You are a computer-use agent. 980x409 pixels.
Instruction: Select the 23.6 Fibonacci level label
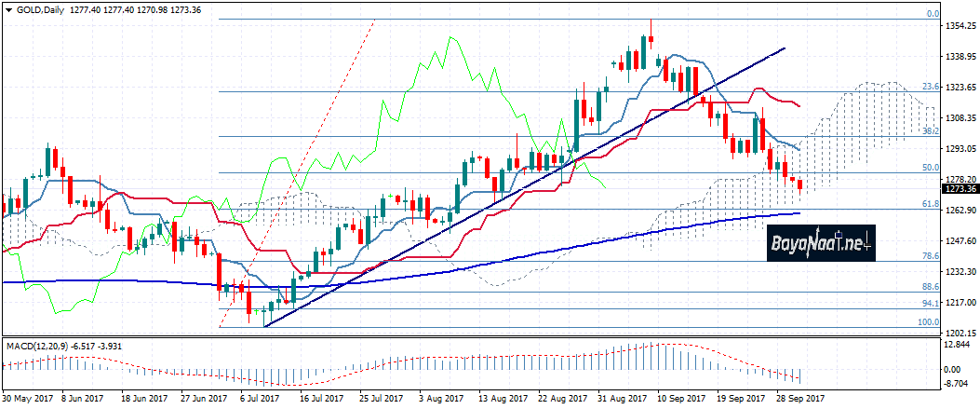click(x=928, y=87)
